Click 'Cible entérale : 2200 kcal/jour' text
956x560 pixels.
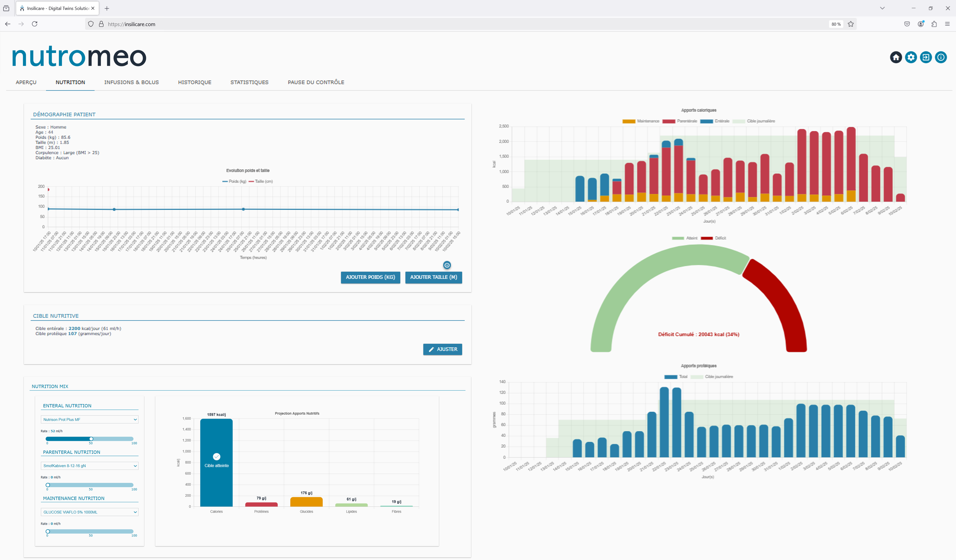(x=78, y=329)
